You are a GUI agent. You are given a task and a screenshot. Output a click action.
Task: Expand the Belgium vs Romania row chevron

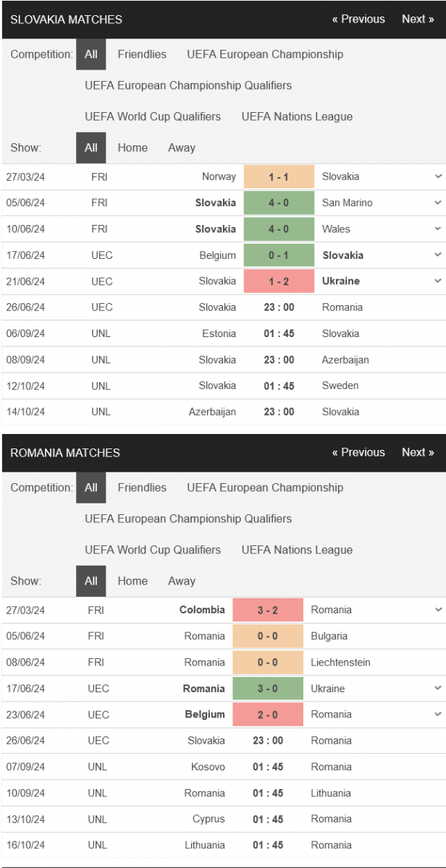(438, 714)
